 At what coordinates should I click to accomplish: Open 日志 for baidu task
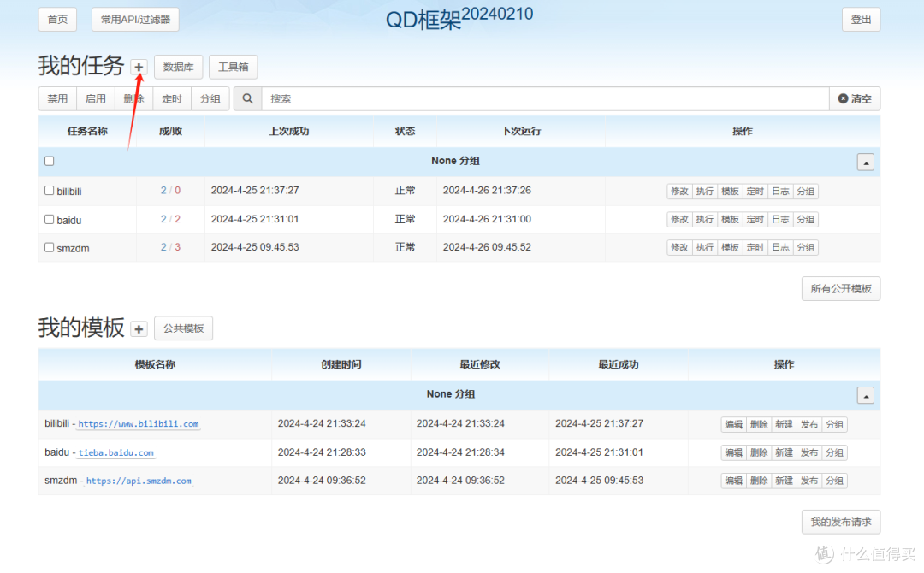[781, 220]
